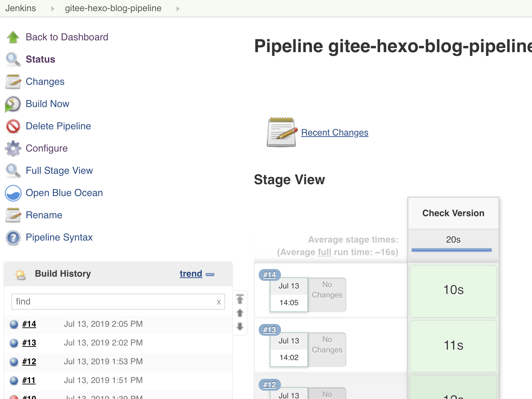Expand the Jenkins breadcrumb arrow

pos(53,8)
